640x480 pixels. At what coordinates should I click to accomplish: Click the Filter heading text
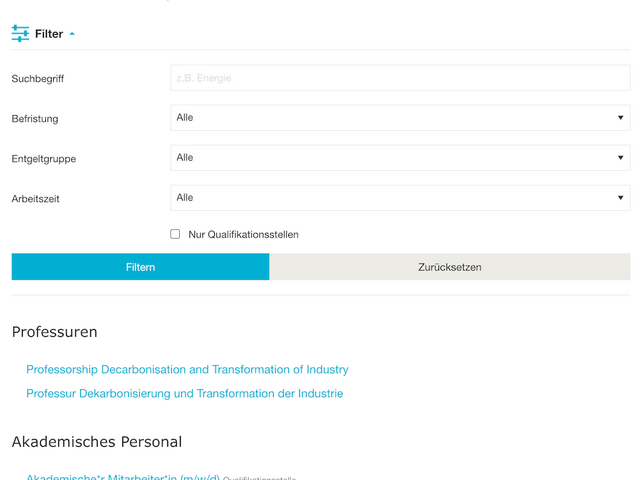[x=48, y=34]
